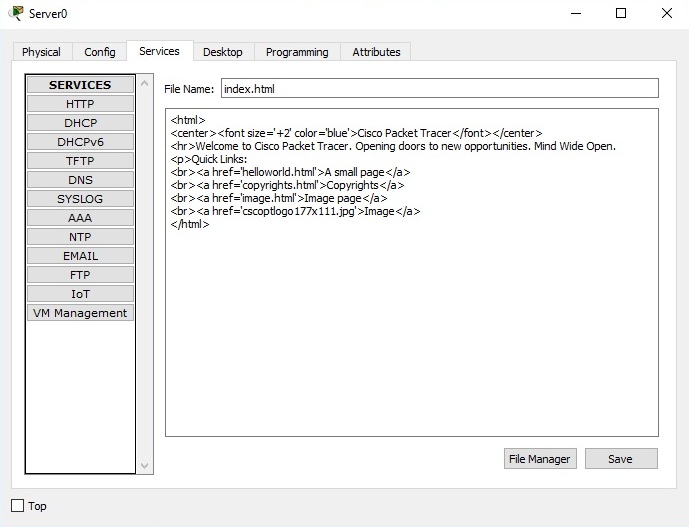This screenshot has height=527, width=689.
Task: Open the NTP service
Action: 80,237
